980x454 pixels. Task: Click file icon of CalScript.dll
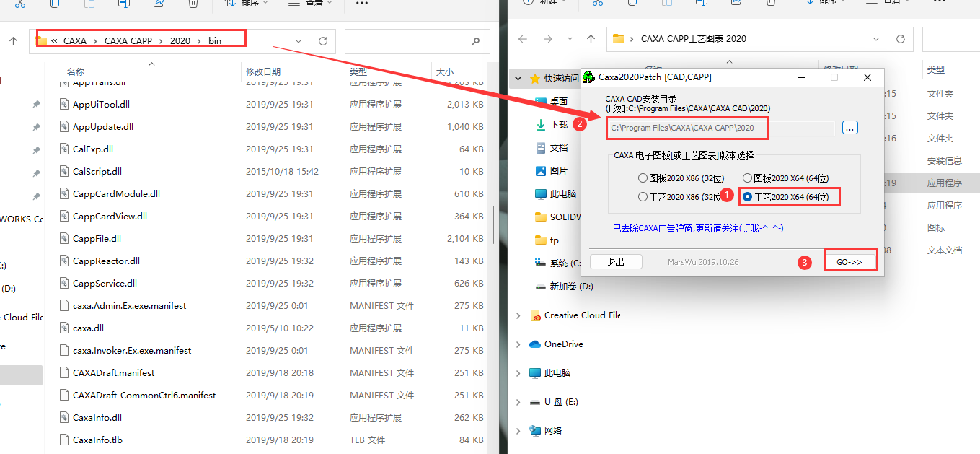[64, 171]
